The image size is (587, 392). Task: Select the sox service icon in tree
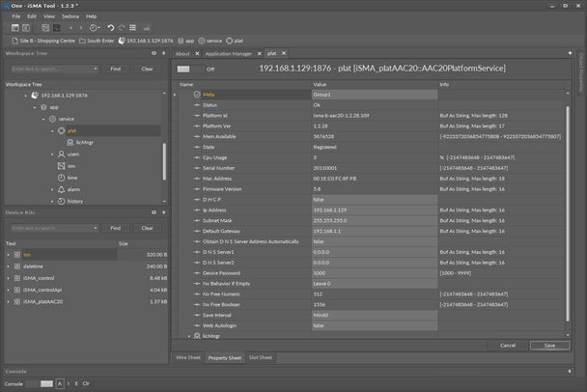60,166
